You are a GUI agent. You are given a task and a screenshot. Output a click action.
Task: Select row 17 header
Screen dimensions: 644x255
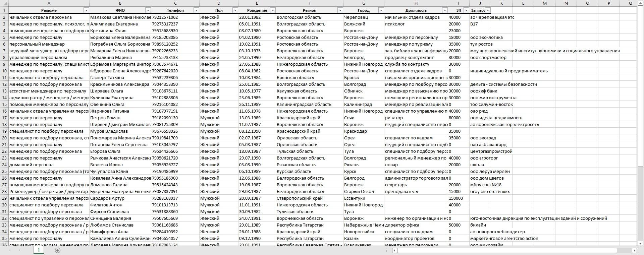pos(4,118)
